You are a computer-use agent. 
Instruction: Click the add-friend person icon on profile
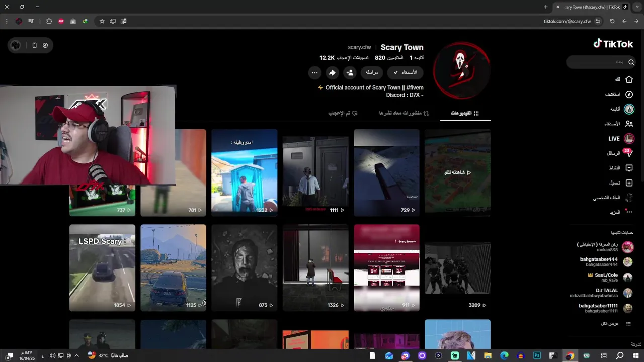click(350, 72)
